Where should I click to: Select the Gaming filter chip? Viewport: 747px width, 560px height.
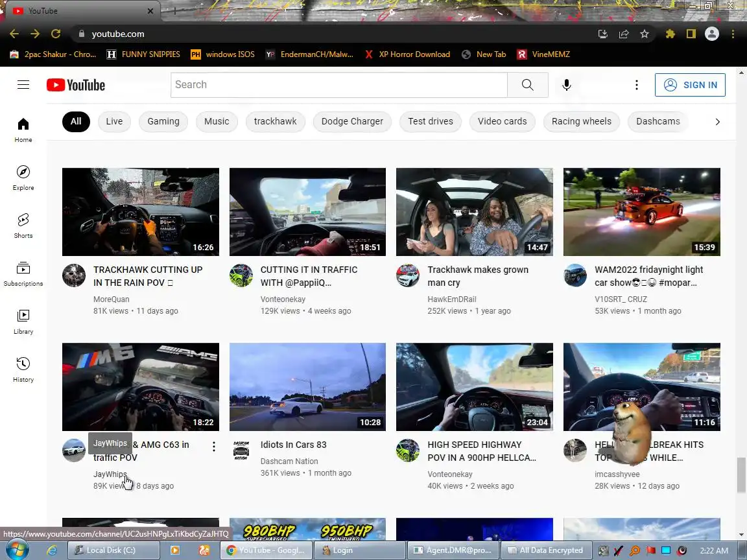[163, 121]
